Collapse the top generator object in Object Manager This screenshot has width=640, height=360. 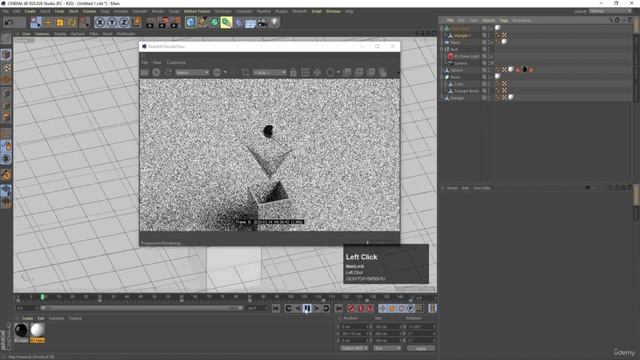tap(442, 29)
